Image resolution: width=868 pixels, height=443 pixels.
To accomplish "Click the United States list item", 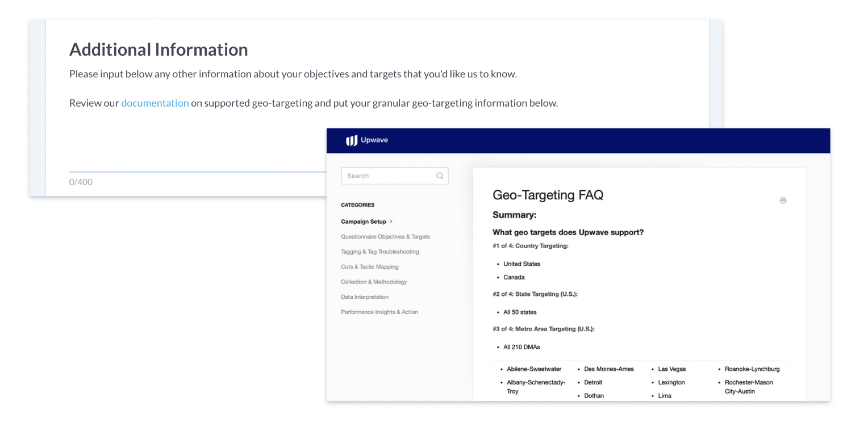I will click(x=521, y=264).
